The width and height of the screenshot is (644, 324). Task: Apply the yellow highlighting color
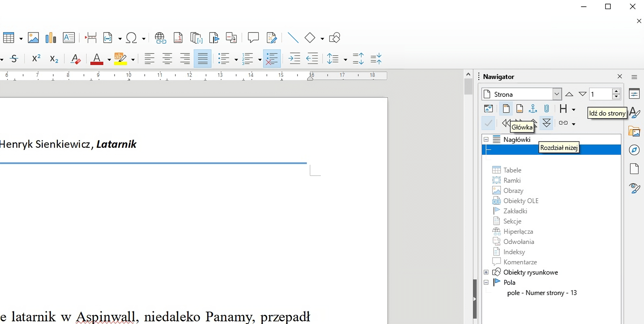pos(120,59)
